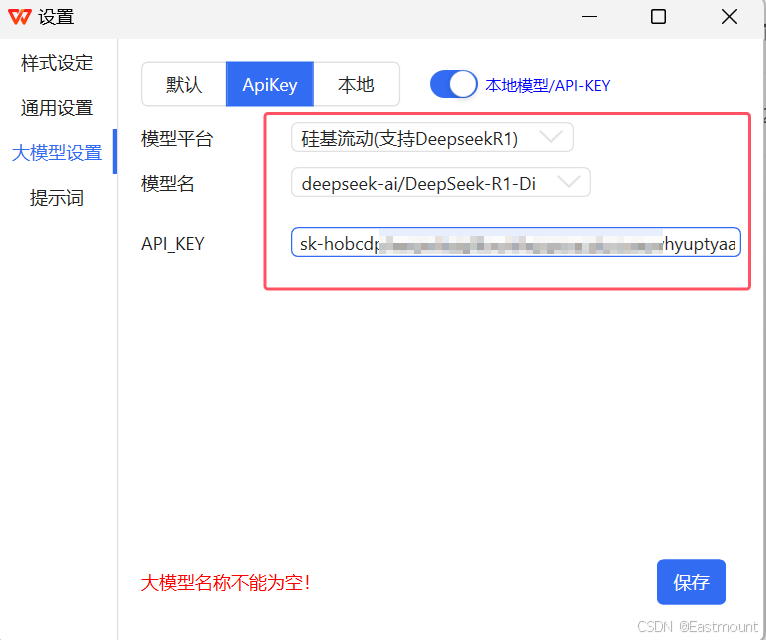Screen dimensions: 766x640
Task: Minimize the 设置 window
Action: click(590, 17)
